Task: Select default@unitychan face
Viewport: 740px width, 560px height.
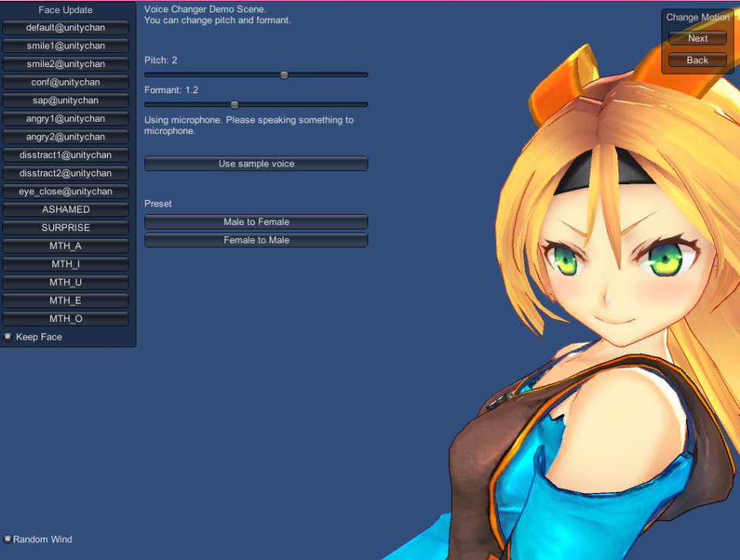Action: [66, 28]
